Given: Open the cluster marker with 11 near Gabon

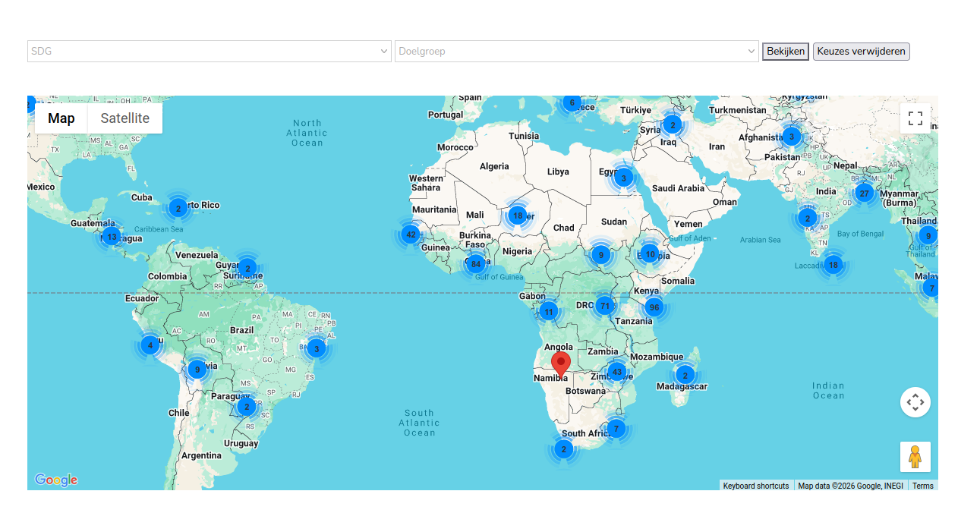Looking at the screenshot, I should click(549, 311).
